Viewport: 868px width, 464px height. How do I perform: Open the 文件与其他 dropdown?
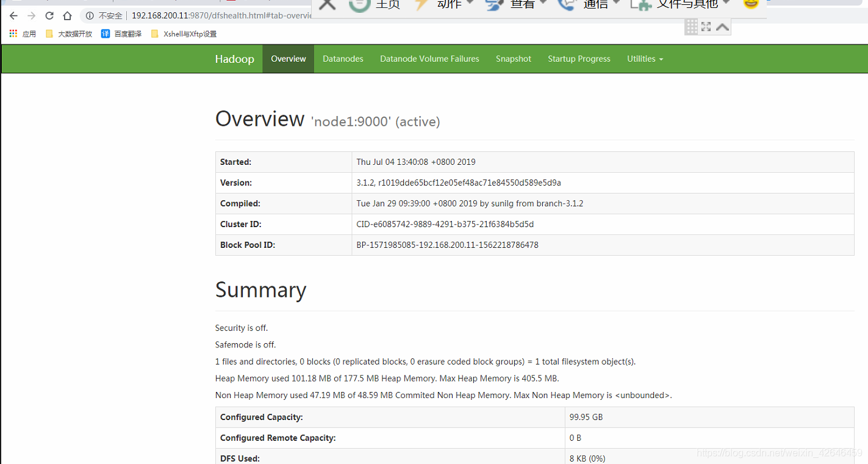coord(680,4)
